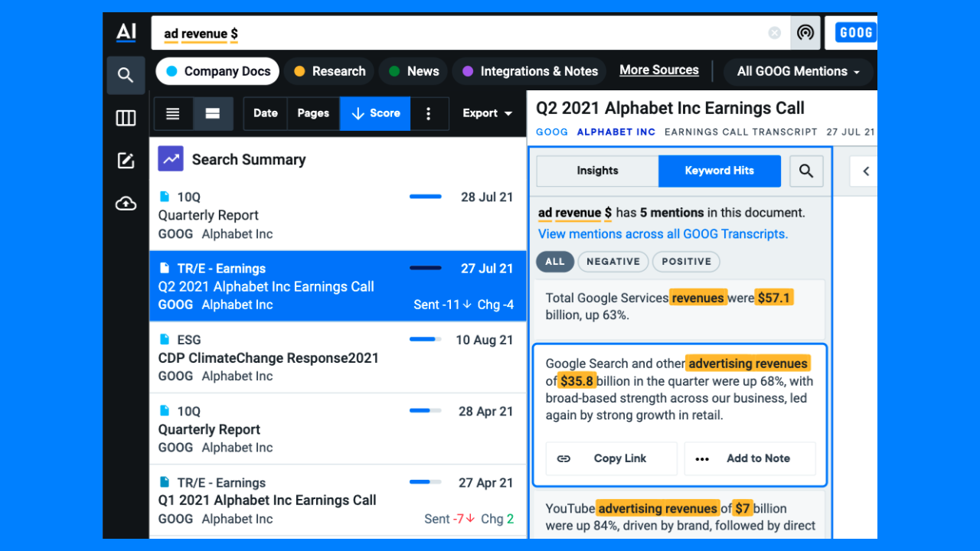980x551 pixels.
Task: Click the link icon in Copy Link
Action: 563,458
